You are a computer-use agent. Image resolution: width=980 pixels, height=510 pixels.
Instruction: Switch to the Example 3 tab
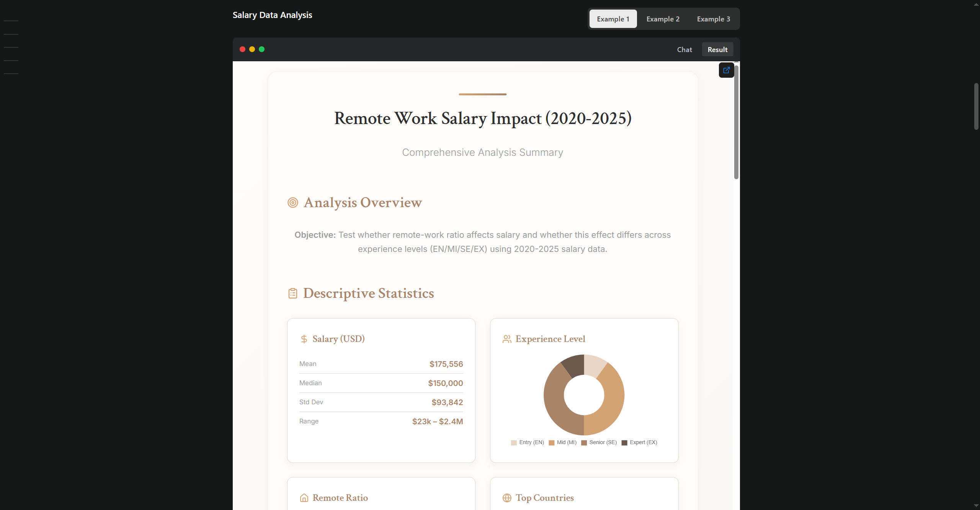coord(713,19)
